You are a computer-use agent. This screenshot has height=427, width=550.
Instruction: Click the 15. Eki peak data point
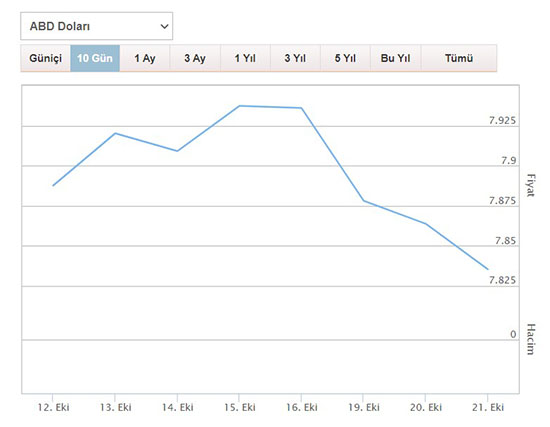[240, 106]
